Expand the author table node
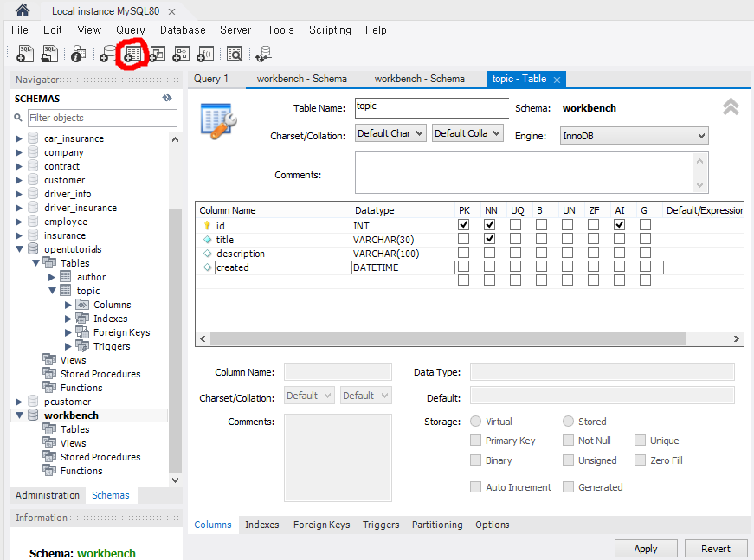Viewport: 754px width, 560px height. (52, 277)
